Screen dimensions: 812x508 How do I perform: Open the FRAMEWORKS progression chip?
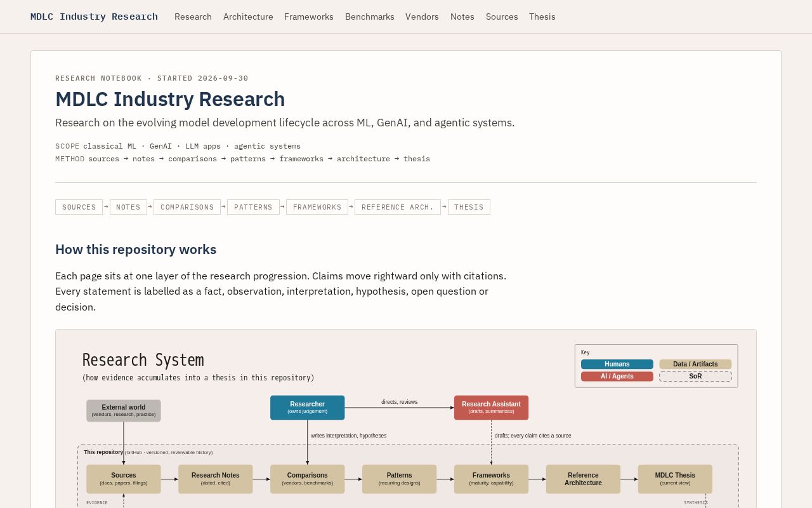pos(317,207)
